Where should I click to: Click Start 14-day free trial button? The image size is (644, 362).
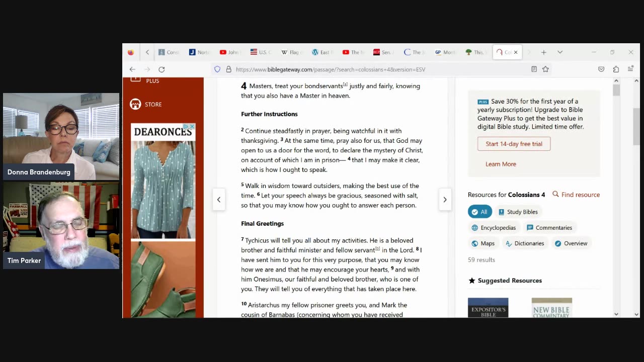point(514,144)
